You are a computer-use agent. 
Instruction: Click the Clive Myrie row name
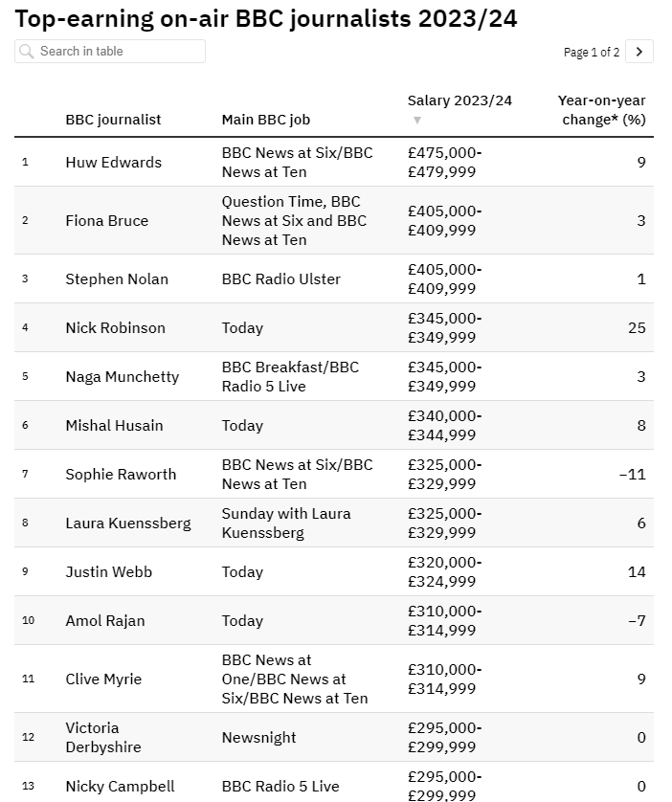(x=103, y=679)
